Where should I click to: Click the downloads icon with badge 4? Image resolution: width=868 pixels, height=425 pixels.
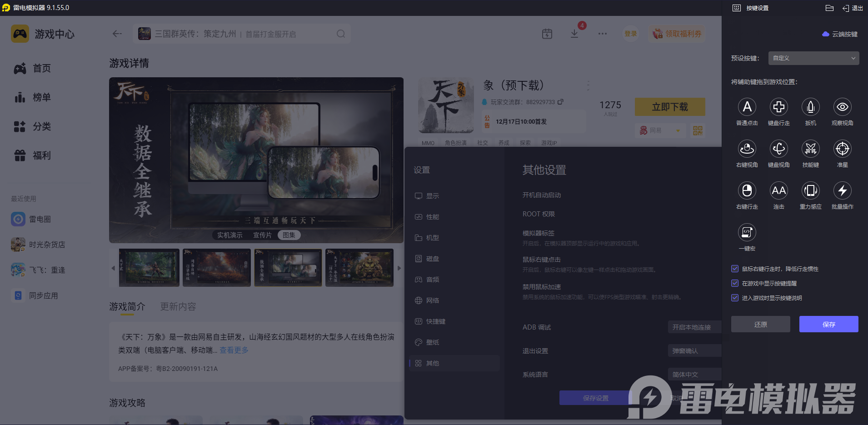click(574, 34)
